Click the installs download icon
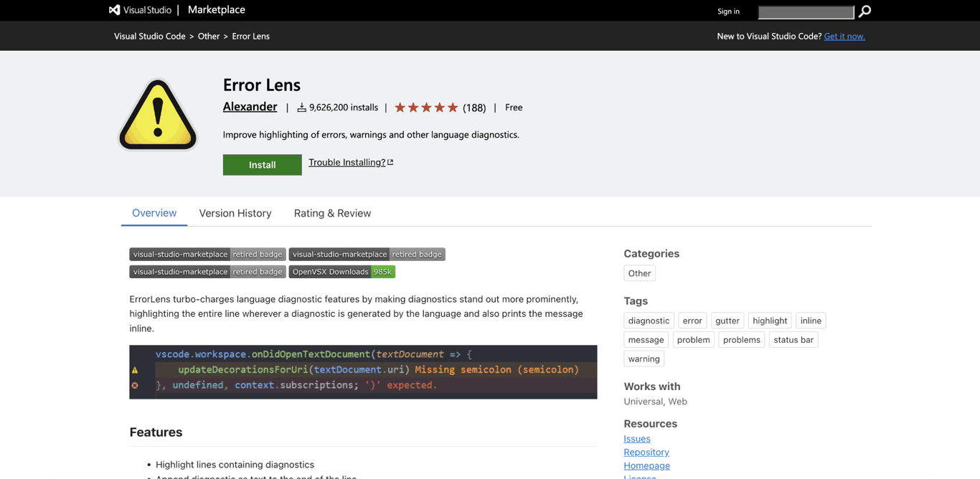Viewport: 980px width, 479px height. coord(301,108)
